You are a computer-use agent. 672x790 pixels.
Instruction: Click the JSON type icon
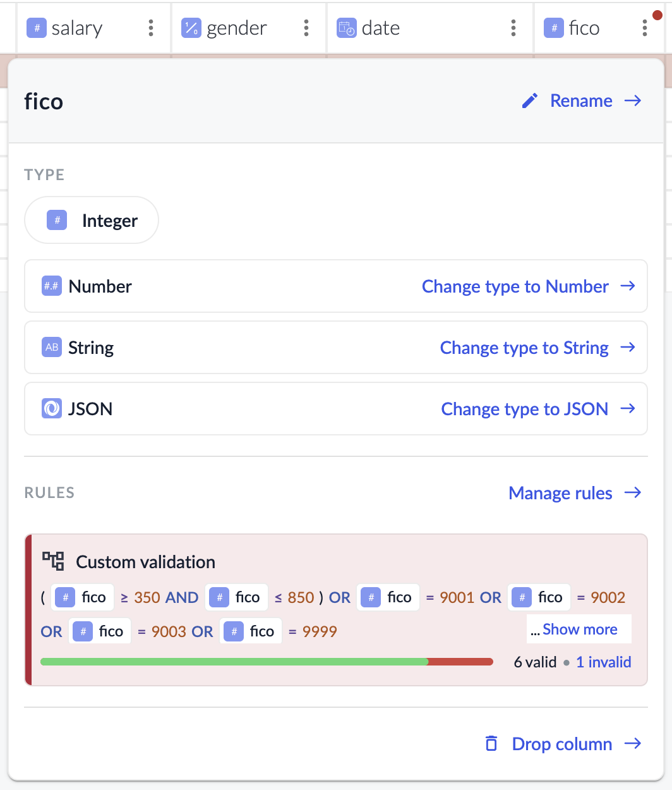tap(52, 409)
